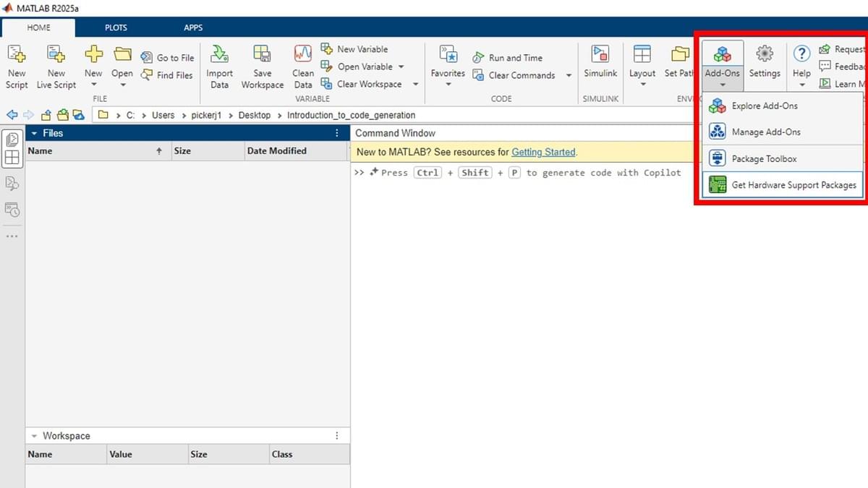Expand the Favorites dropdown

pyautogui.click(x=448, y=85)
